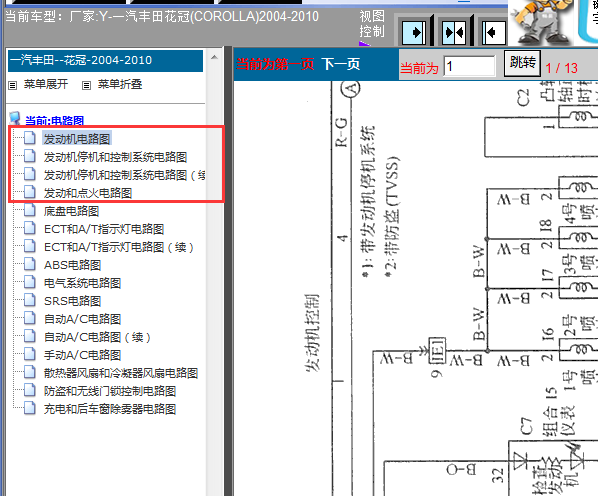The width and height of the screenshot is (598, 496).
Task: Click document icon beside 发动机电路图
Action: tap(30, 138)
